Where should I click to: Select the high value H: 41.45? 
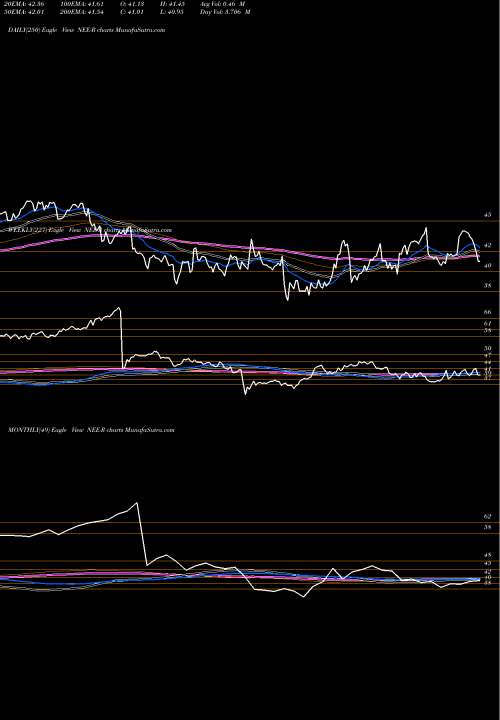pos(172,4)
